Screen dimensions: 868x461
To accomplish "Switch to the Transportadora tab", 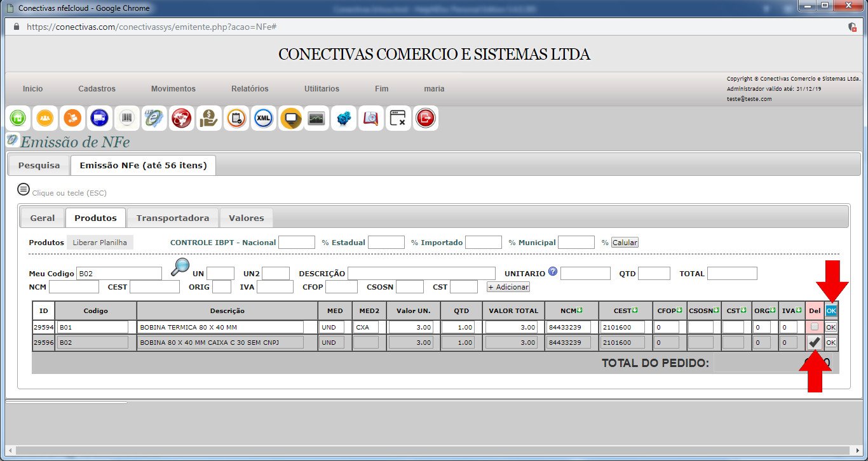I will tap(172, 218).
